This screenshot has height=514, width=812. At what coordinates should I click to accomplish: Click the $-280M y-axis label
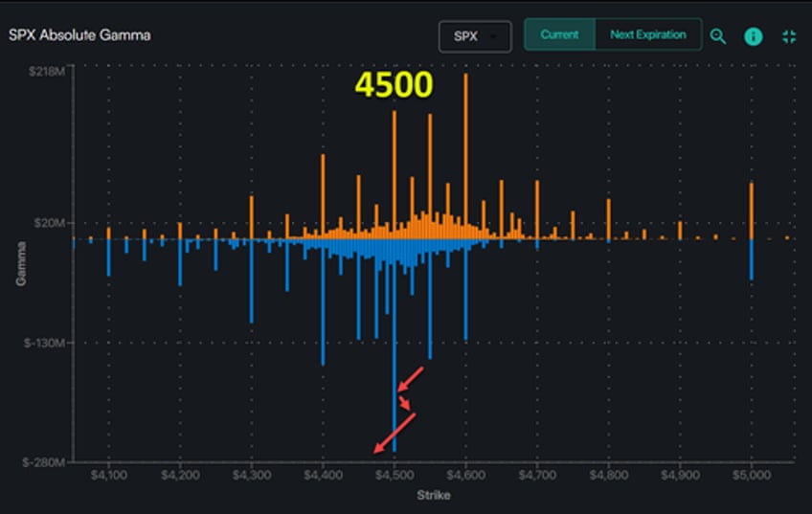pos(44,461)
